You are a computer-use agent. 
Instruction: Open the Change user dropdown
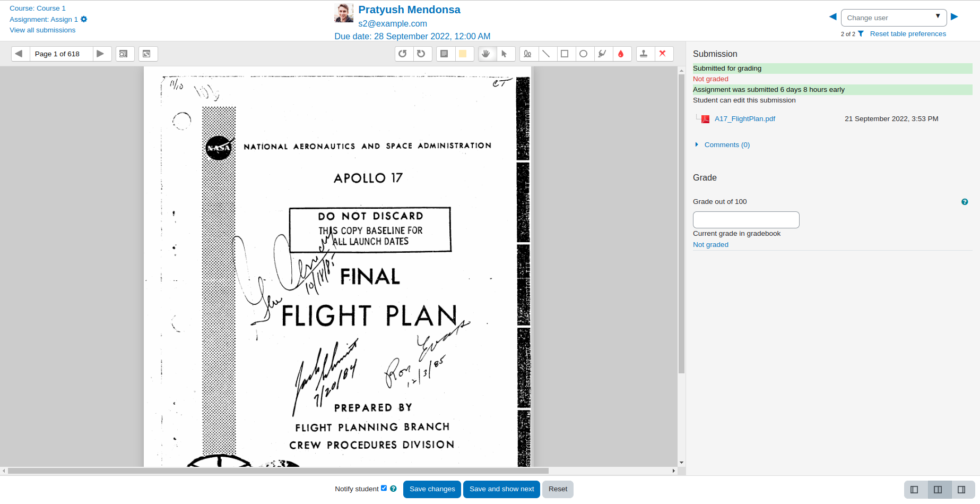[894, 18]
